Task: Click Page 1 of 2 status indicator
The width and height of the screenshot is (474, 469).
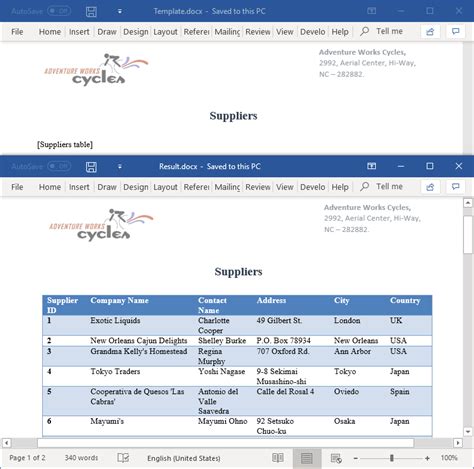Action: tap(27, 458)
